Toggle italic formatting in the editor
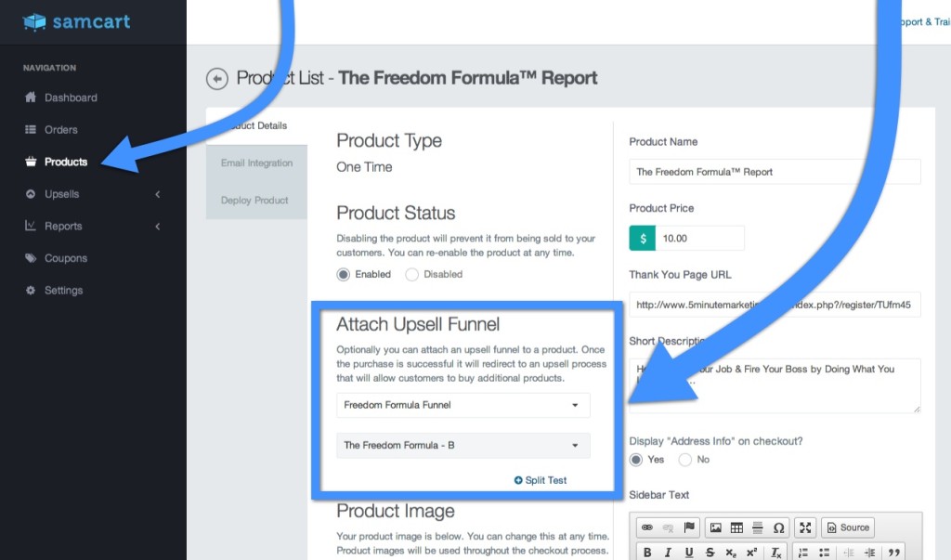The image size is (951, 560). tap(668, 553)
